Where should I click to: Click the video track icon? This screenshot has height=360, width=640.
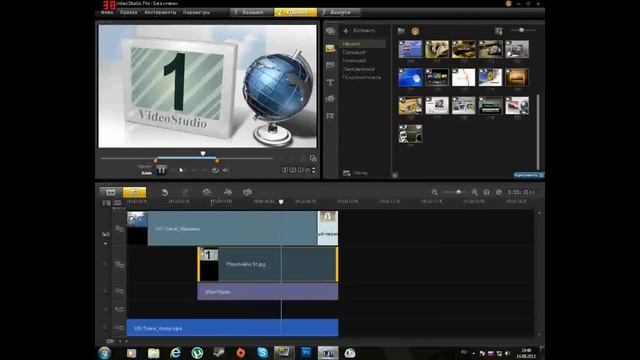[119, 229]
